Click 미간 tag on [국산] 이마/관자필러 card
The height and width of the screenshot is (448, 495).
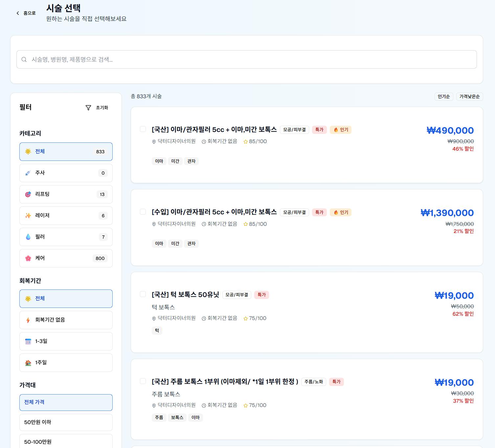(x=175, y=161)
